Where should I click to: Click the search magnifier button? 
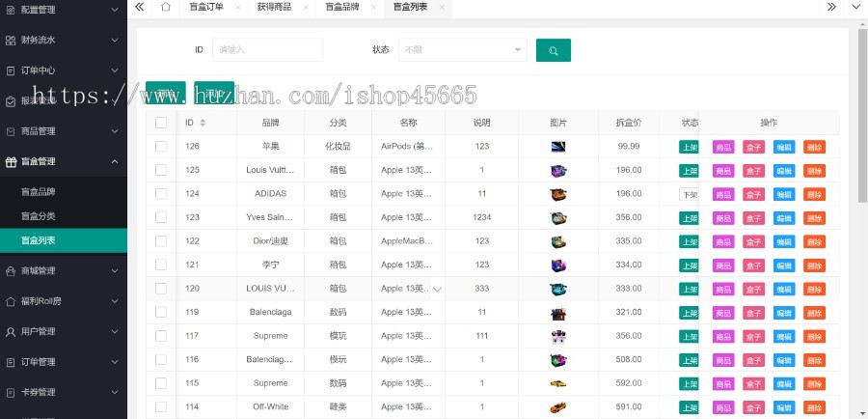click(553, 50)
